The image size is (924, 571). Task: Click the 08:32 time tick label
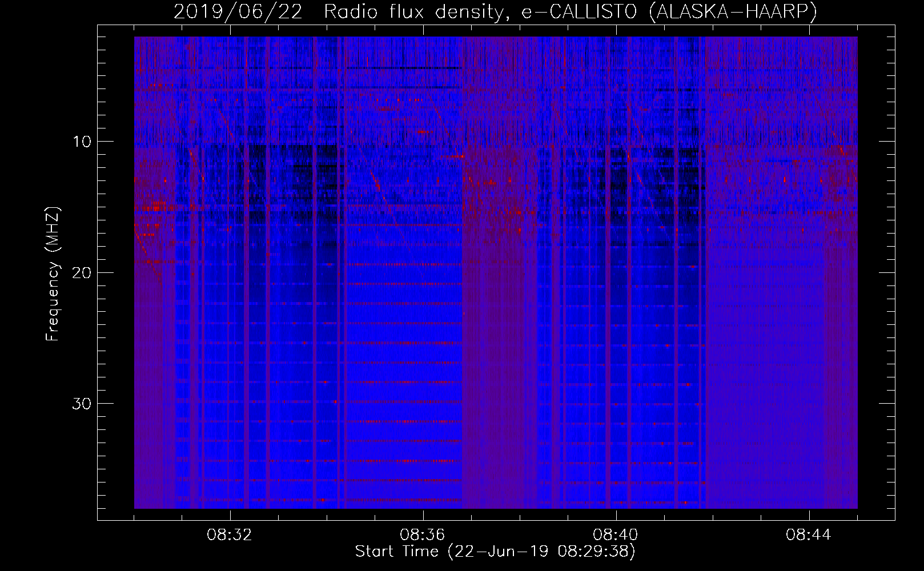tap(230, 535)
